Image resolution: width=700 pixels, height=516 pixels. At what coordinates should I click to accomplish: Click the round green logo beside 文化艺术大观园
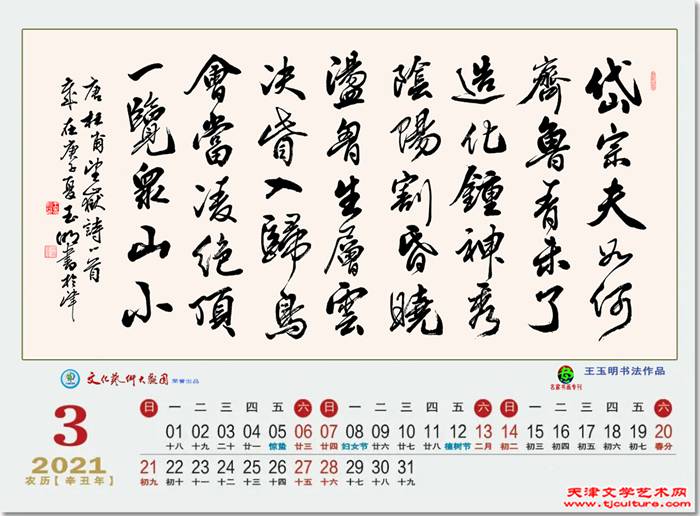coord(70,379)
